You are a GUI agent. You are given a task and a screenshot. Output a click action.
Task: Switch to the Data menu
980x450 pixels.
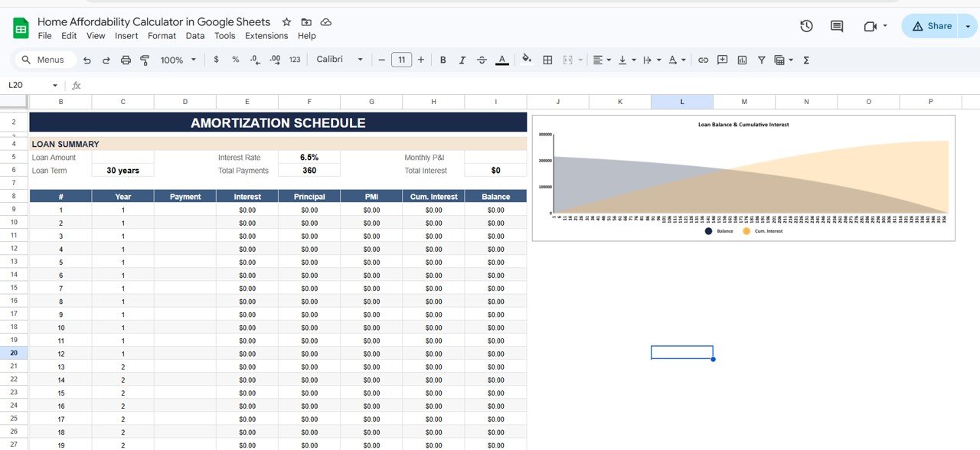(194, 35)
